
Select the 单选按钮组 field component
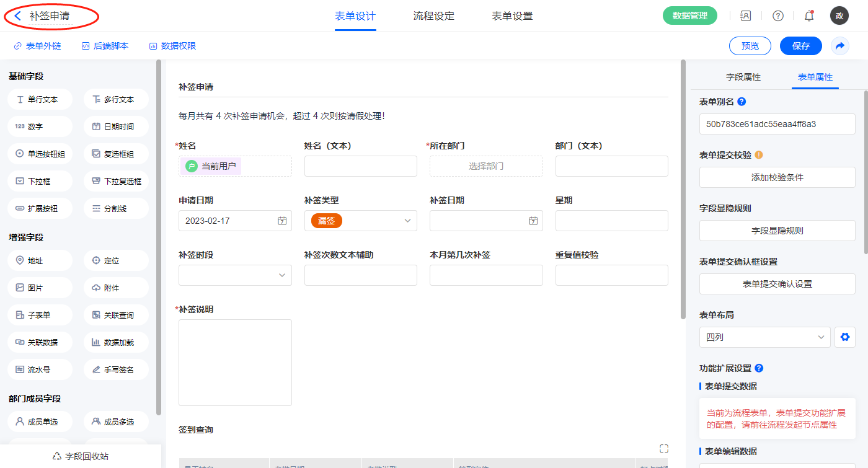40,154
